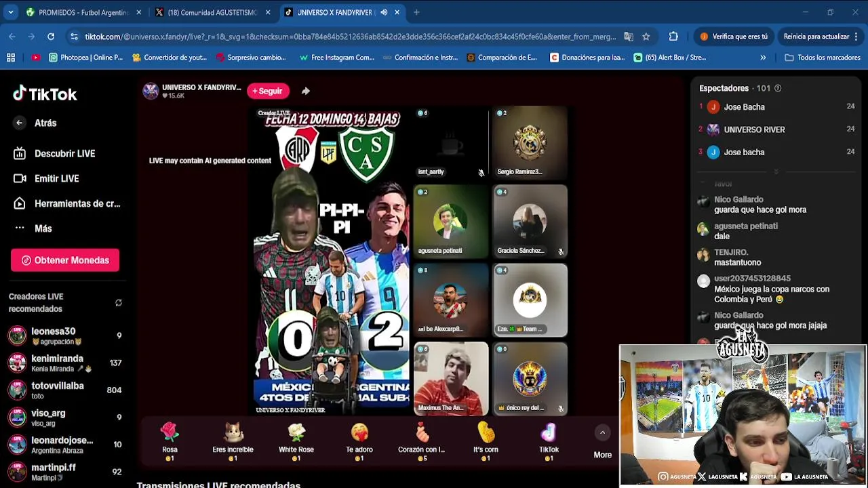868x488 pixels.
Task: Select guest tile isnt_aartly
Action: tap(451, 142)
